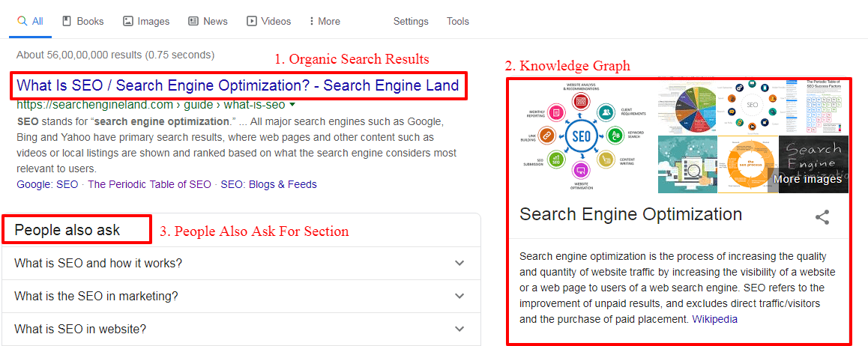Select the Images tab
This screenshot has width=868, height=346.
(146, 22)
